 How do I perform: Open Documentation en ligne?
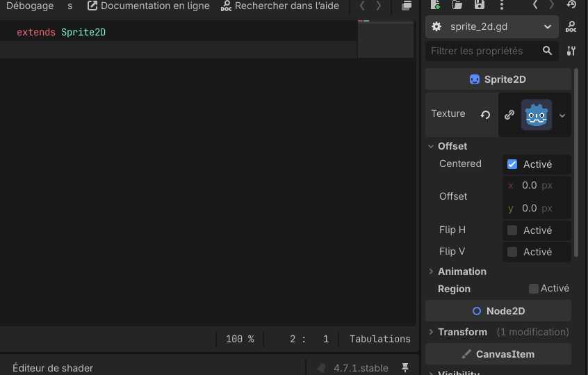(149, 6)
